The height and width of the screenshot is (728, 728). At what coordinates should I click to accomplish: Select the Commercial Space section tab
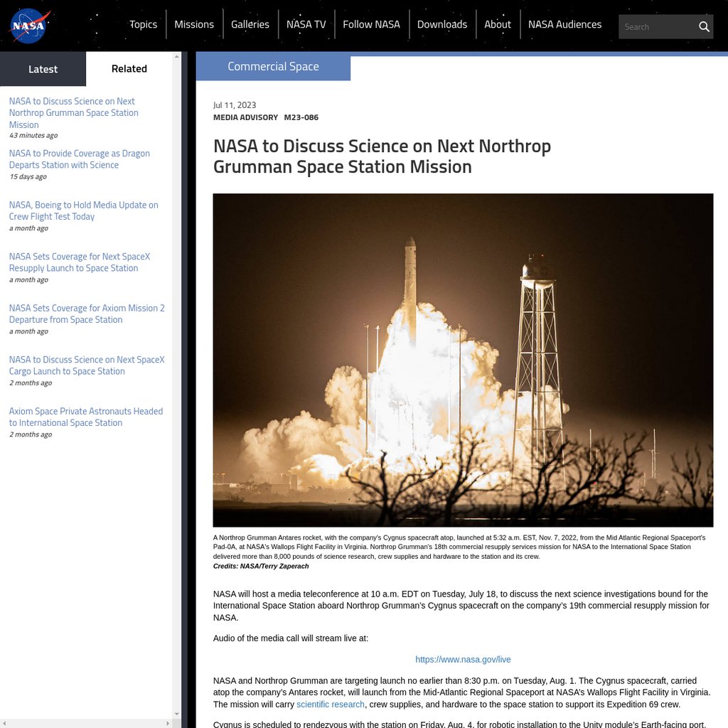273,66
